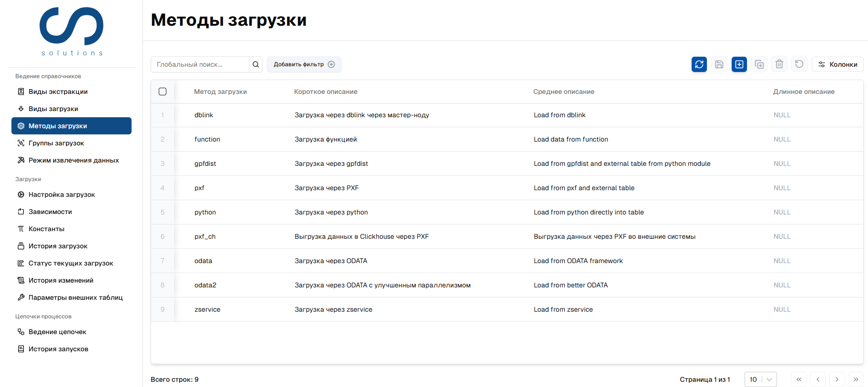Viewport: 868px width, 387px height.
Task: Open the rows-per-page dropdown
Action: click(x=760, y=379)
